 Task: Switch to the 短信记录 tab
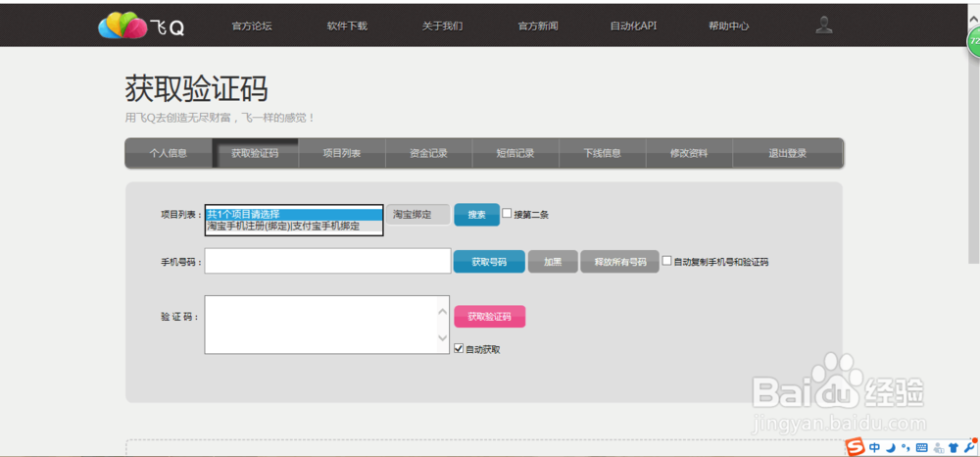pyautogui.click(x=515, y=153)
